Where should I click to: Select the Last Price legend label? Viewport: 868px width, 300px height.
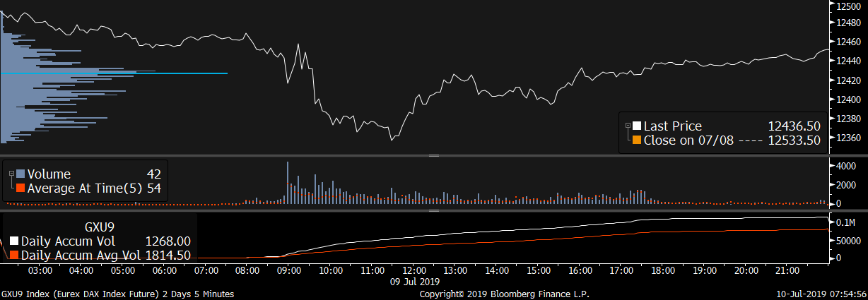673,126
